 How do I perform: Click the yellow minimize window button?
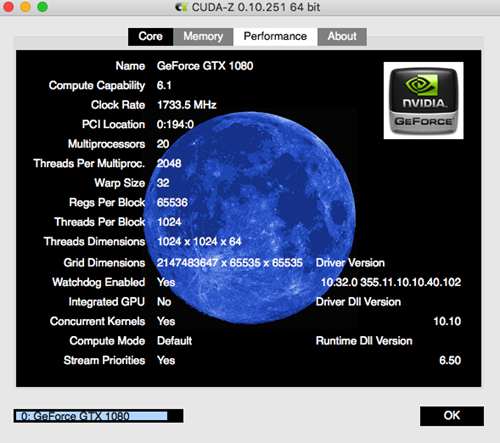tap(25, 7)
